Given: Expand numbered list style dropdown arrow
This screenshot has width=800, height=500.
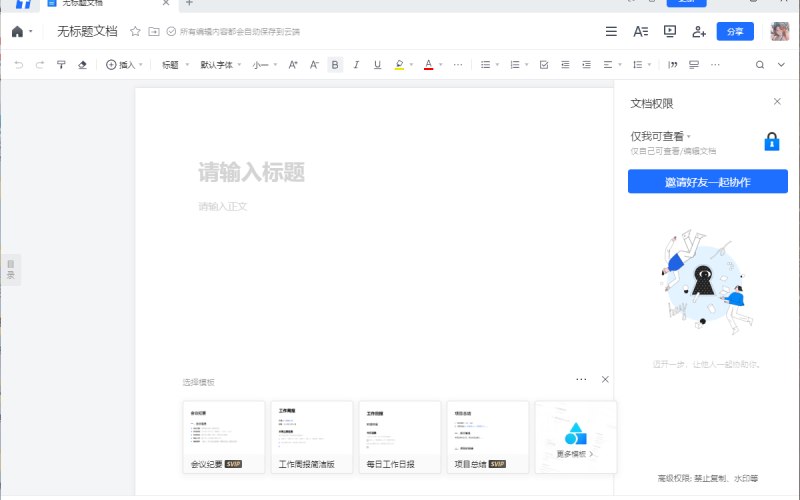Looking at the screenshot, I should coord(527,65).
